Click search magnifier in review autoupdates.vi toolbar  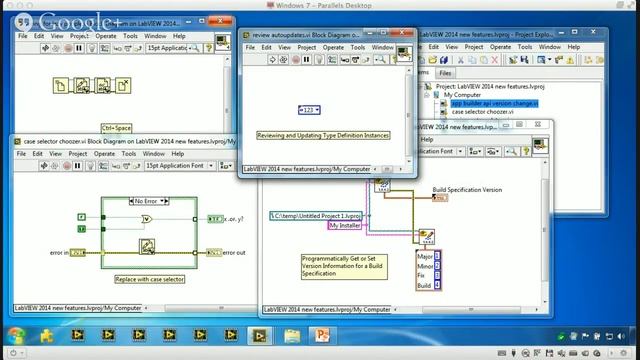tap(380, 60)
